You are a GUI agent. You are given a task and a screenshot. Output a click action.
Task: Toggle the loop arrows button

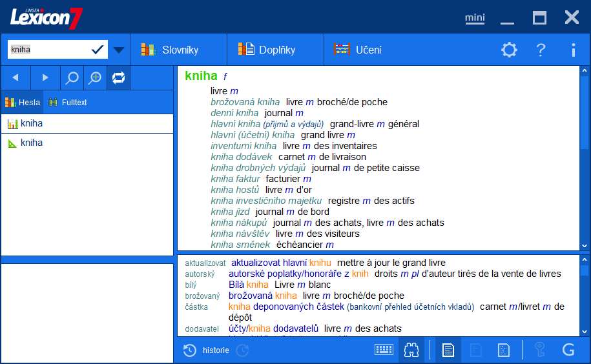click(x=118, y=78)
